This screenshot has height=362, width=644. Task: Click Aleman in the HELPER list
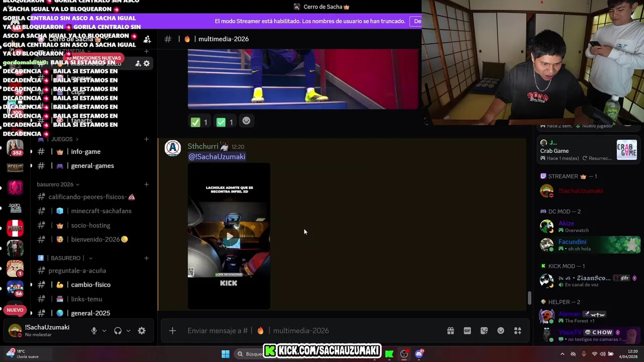(x=569, y=314)
